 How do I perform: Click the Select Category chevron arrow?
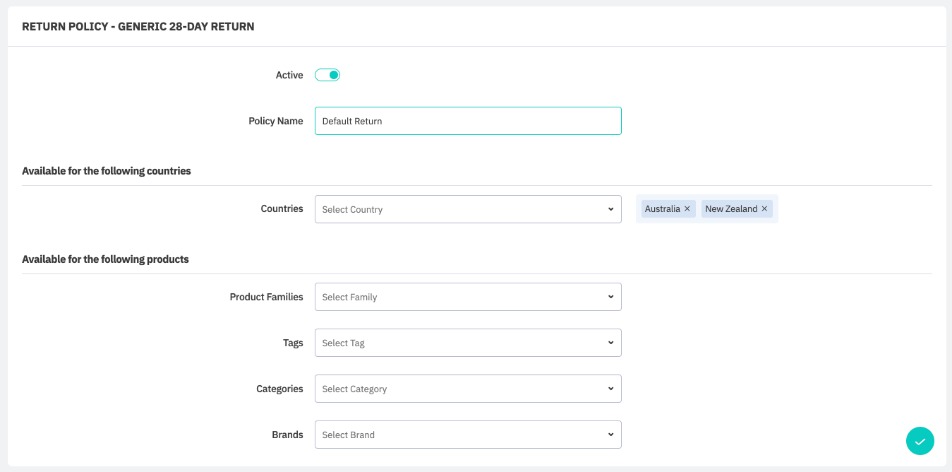click(610, 389)
